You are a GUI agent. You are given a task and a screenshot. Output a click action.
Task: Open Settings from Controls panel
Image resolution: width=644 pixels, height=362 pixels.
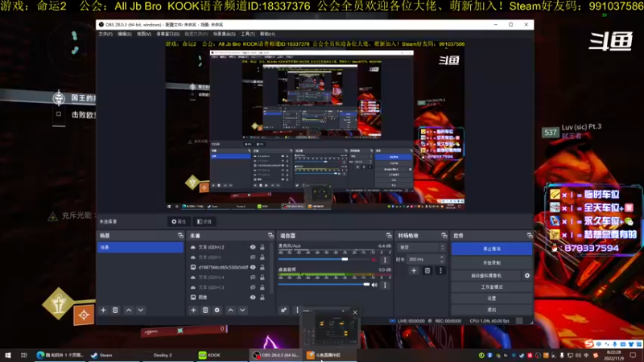492,298
